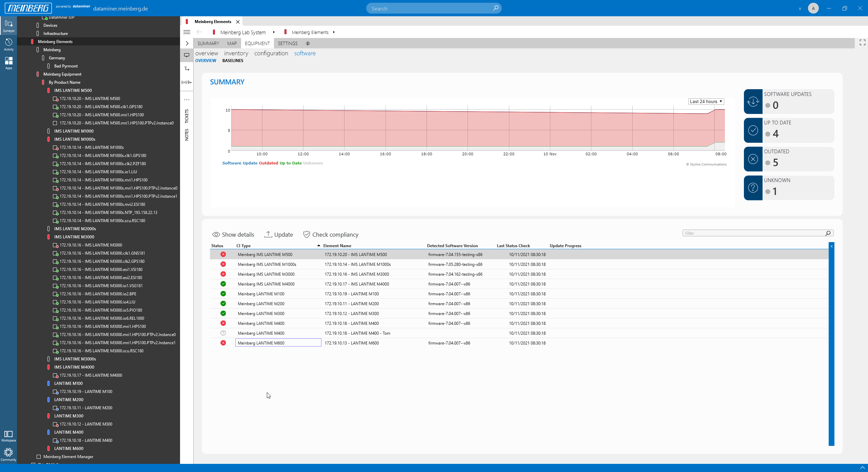Click the unknown status icon for M400 - Tom
Screen dimensions: 868x472
tap(223, 333)
